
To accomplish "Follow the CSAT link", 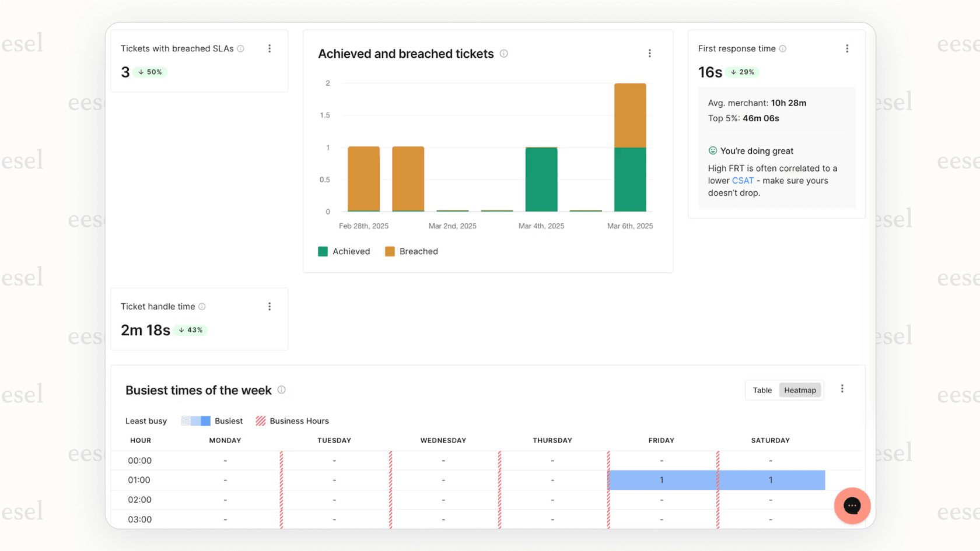I will [x=742, y=181].
